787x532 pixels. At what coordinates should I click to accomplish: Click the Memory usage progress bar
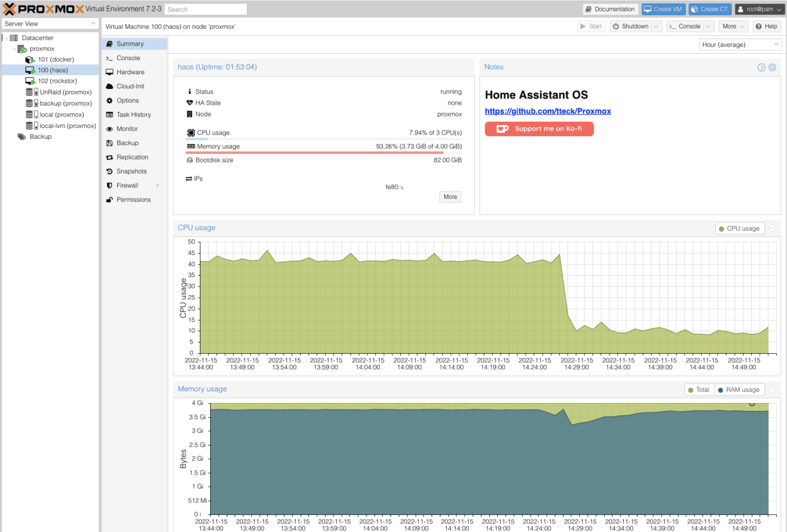coord(324,153)
